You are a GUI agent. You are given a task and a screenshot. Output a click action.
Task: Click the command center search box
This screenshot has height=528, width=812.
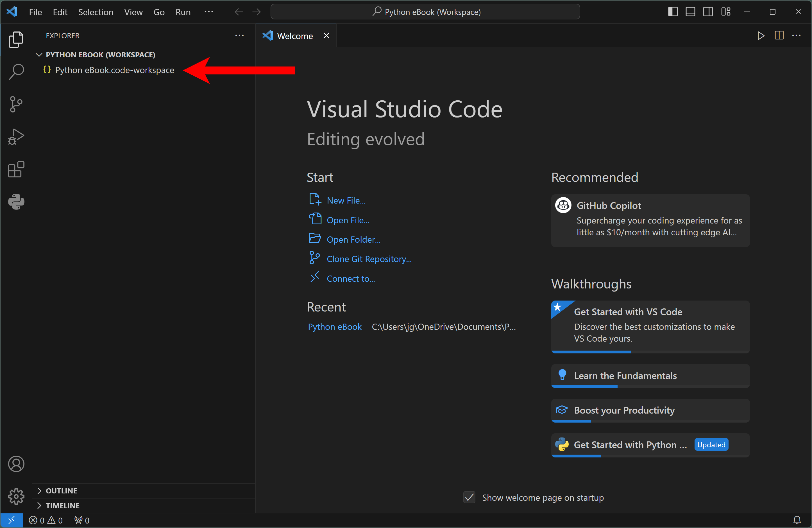coord(425,12)
